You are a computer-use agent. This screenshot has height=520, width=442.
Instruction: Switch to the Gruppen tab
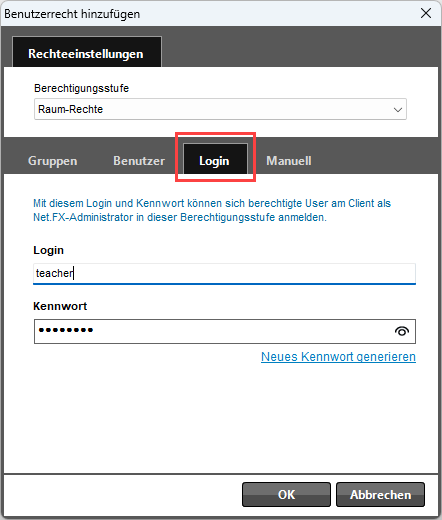(x=53, y=161)
